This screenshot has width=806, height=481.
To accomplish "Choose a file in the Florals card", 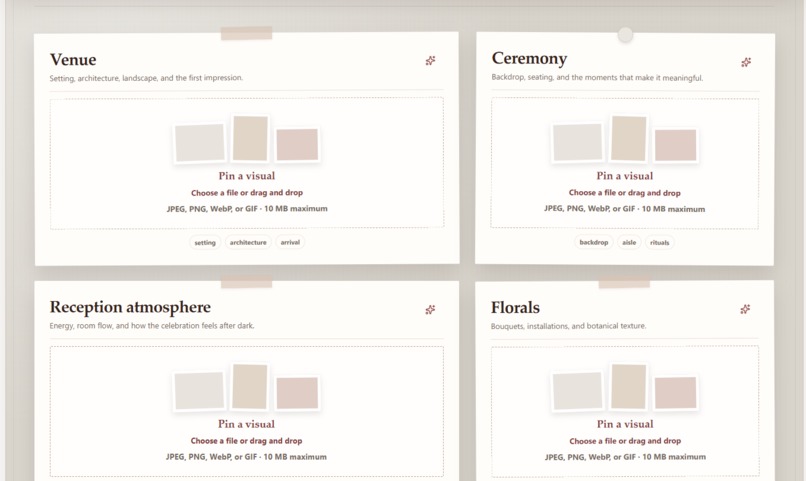I will pyautogui.click(x=625, y=441).
